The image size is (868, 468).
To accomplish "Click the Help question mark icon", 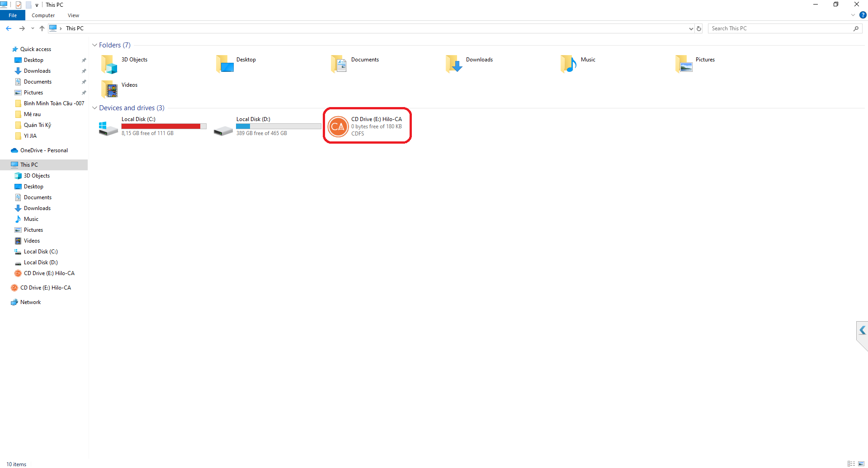I will [863, 15].
